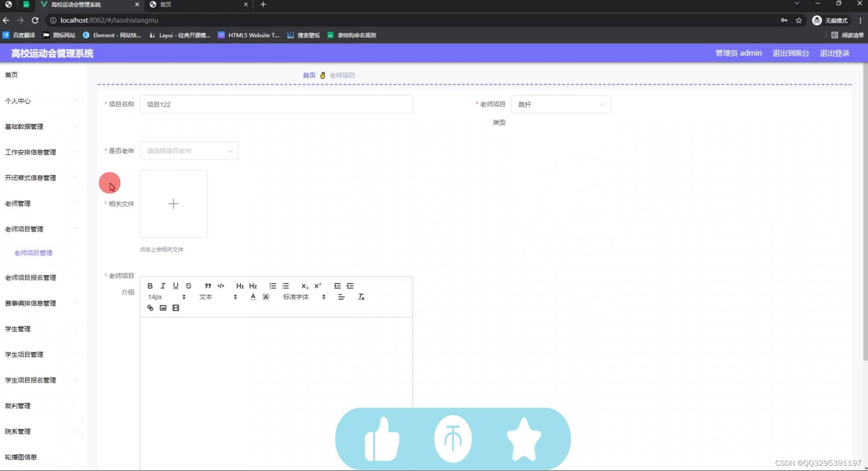Open the 是否老年 selection dropdown
Image resolution: width=868 pixels, height=471 pixels.
[x=189, y=151]
